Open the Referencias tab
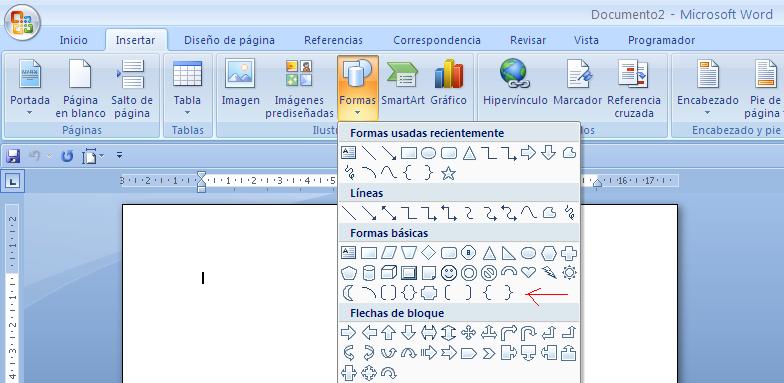This screenshot has height=383, width=784. click(334, 40)
